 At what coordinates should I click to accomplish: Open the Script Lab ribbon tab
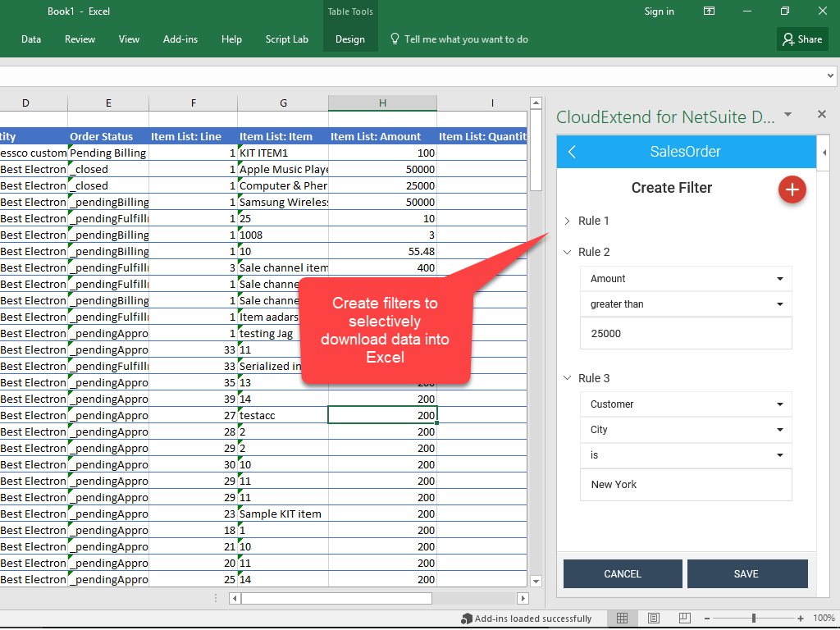tap(286, 39)
